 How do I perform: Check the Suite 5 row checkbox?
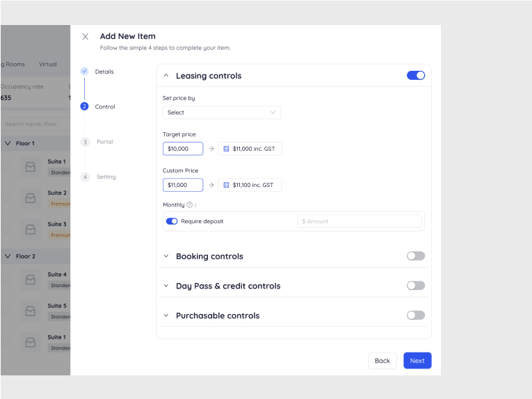tap(7, 311)
